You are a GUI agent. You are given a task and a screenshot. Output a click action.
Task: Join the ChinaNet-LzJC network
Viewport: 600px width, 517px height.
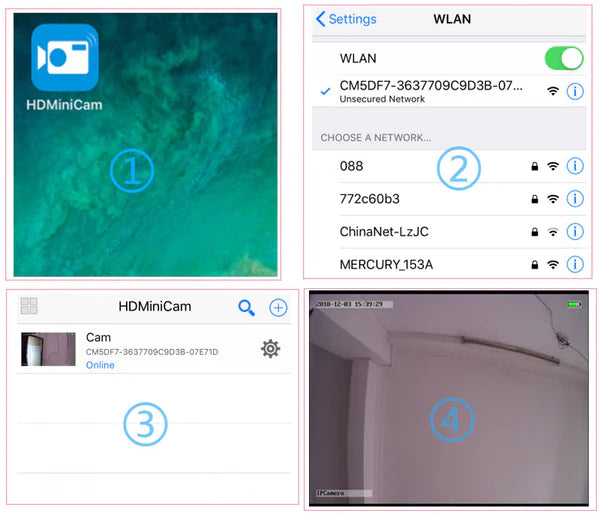pos(385,231)
